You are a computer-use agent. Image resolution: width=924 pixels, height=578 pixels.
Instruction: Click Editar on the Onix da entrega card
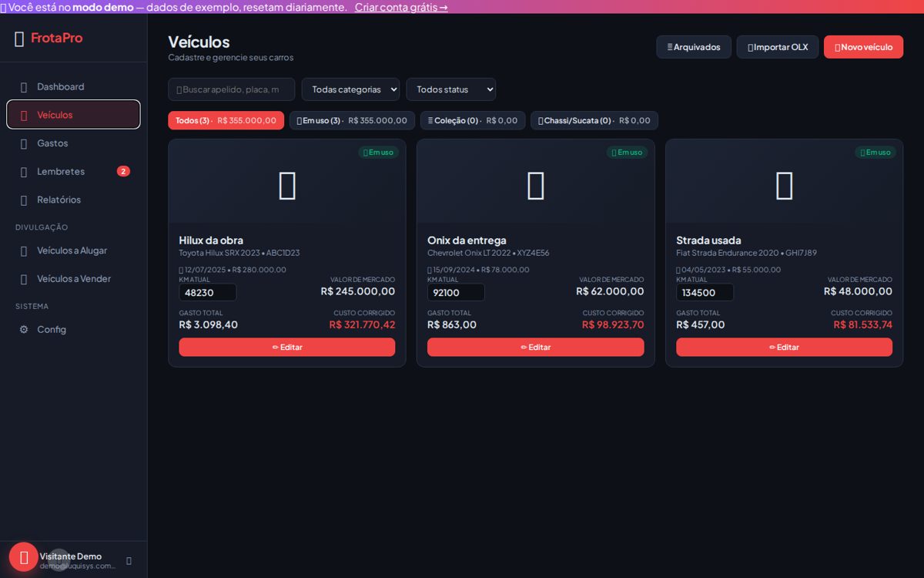(536, 347)
